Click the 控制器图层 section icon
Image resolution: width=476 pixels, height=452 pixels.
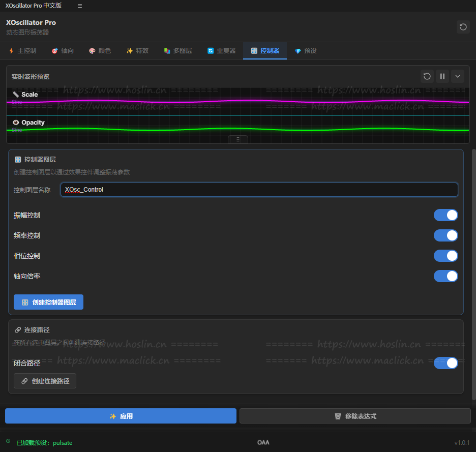pyautogui.click(x=18, y=159)
